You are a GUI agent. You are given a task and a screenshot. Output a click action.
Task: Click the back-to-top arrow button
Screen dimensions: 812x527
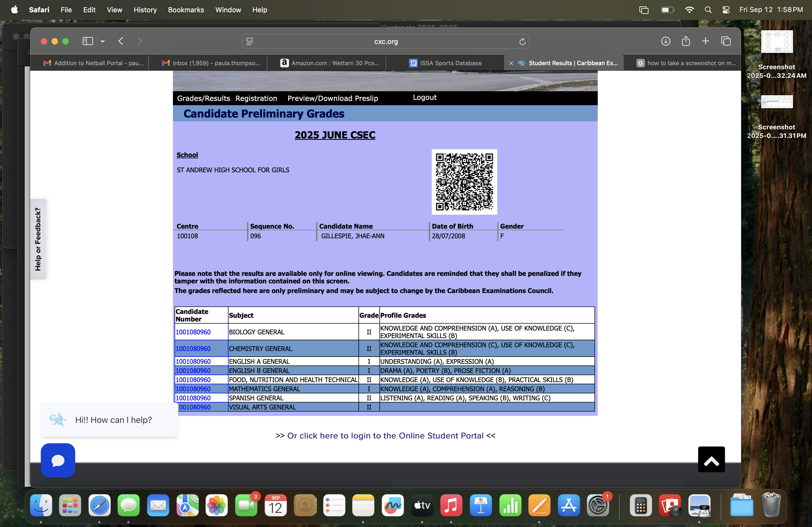(x=711, y=459)
